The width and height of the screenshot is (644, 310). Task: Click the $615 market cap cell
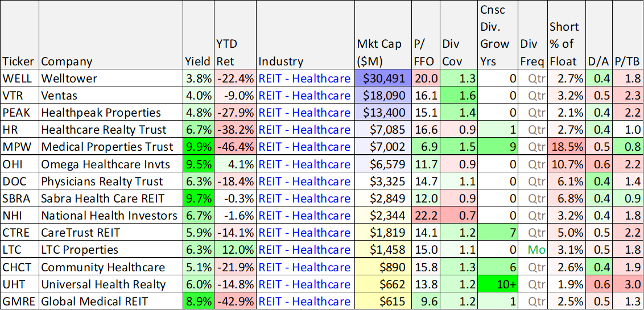pos(383,301)
